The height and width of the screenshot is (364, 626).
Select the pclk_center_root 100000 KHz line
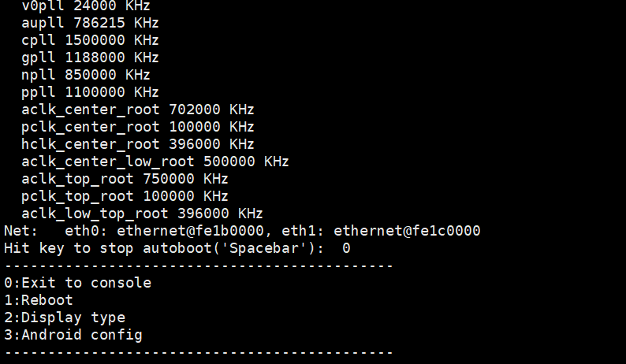click(138, 127)
